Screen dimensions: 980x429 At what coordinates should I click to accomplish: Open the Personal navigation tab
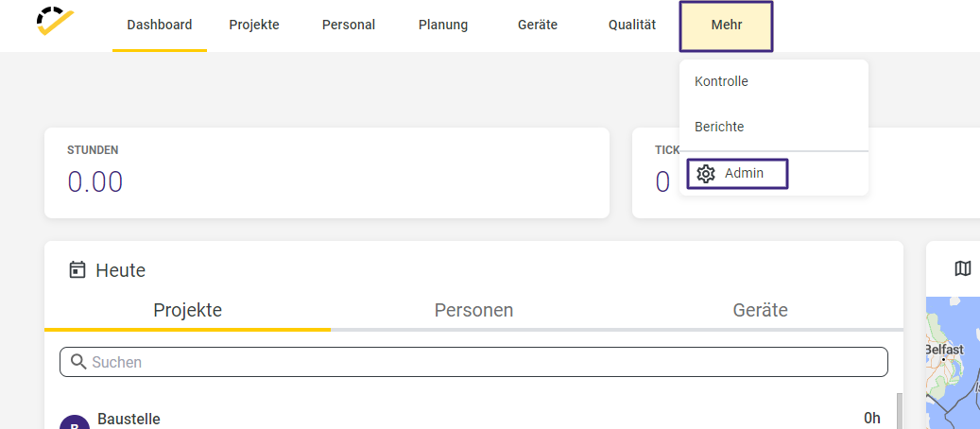[x=349, y=26]
